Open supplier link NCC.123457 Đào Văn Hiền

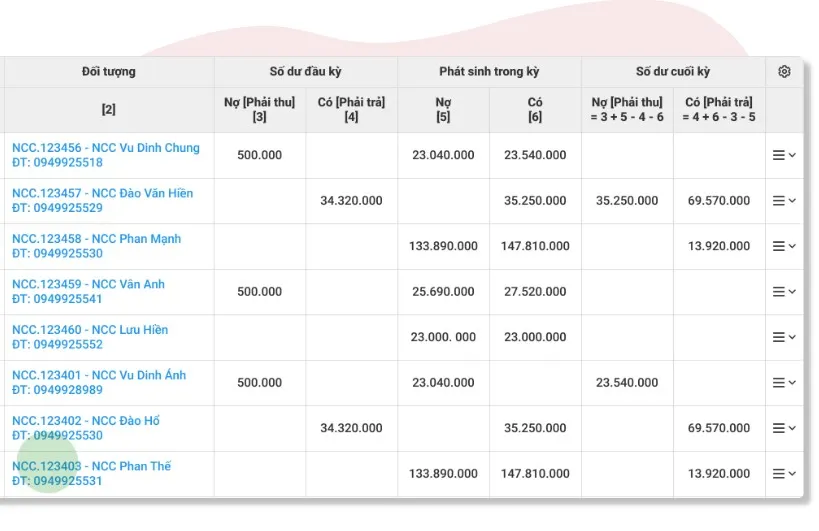point(102,193)
